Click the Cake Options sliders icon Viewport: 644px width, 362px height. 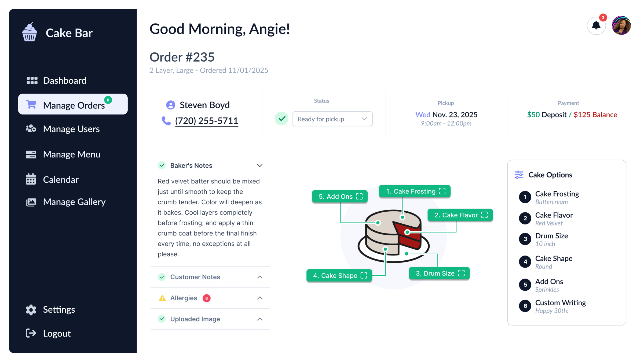tap(519, 175)
